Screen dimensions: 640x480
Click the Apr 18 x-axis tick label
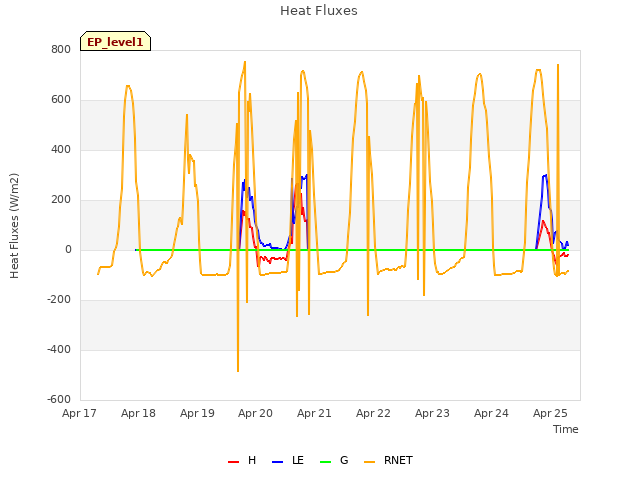pos(138,413)
